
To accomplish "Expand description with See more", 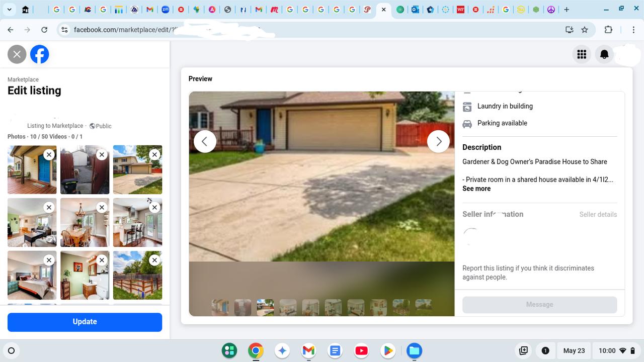I will pyautogui.click(x=476, y=189).
